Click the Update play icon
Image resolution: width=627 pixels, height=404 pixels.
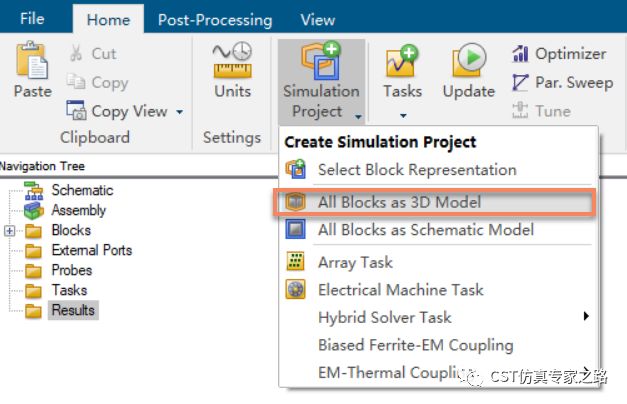[469, 60]
